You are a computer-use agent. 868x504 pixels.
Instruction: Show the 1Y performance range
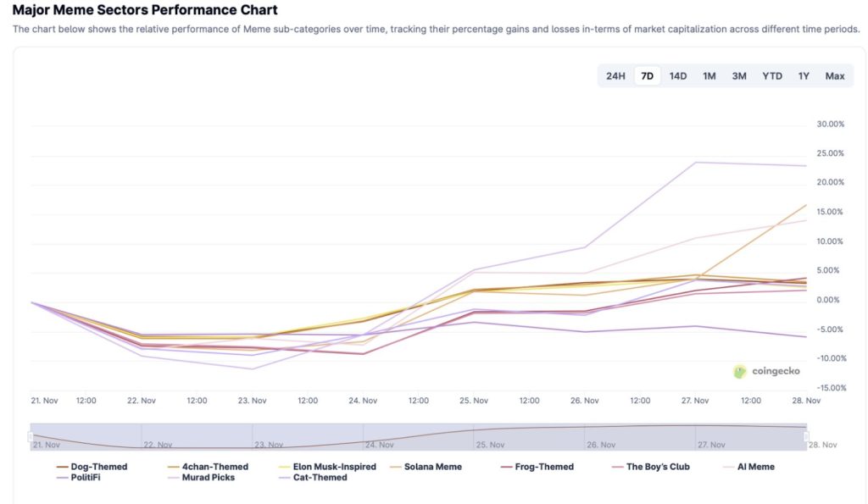(x=804, y=76)
